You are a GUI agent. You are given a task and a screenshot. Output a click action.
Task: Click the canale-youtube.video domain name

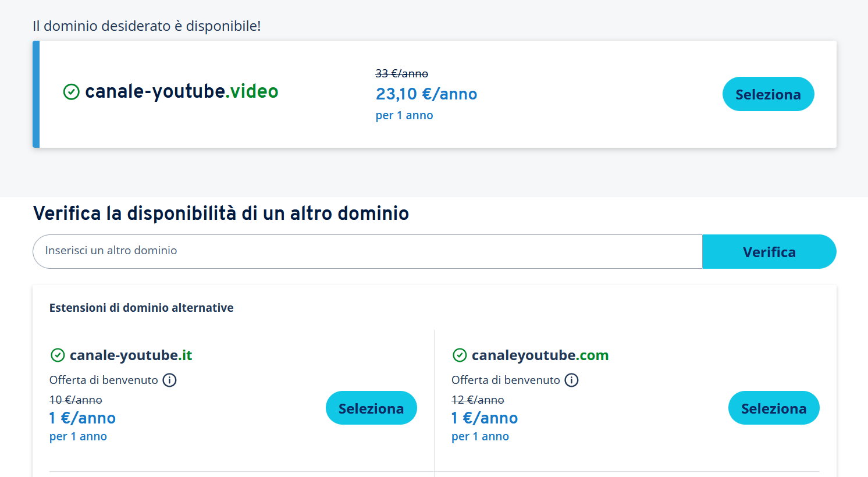click(182, 91)
